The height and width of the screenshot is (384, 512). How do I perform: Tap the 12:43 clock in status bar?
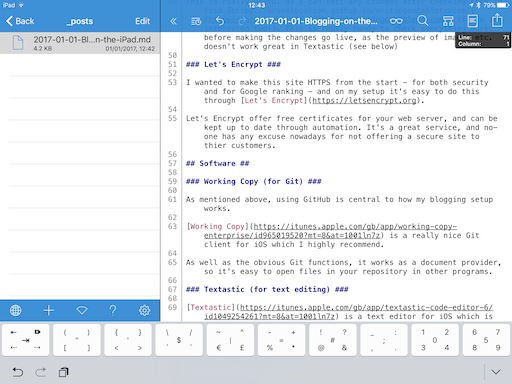[257, 5]
